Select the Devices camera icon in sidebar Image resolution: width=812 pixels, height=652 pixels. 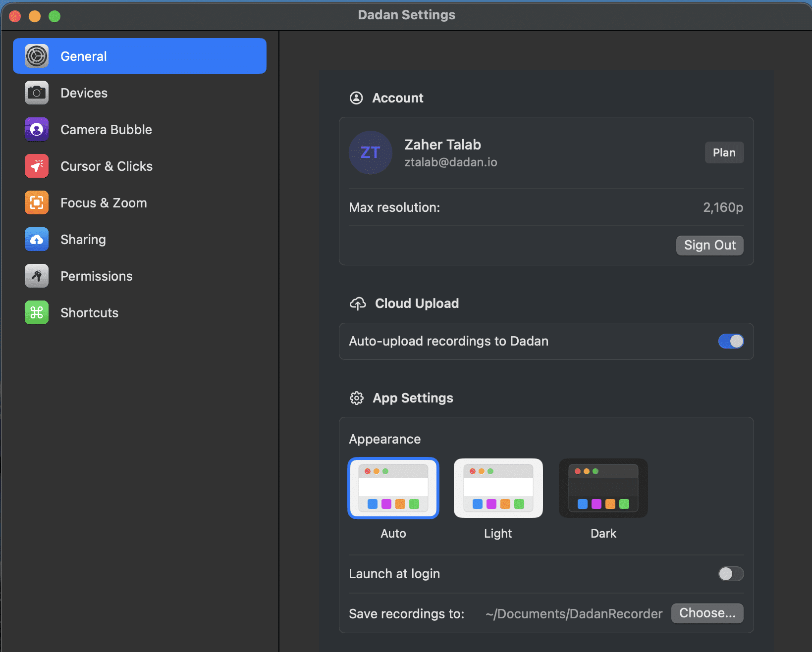tap(36, 93)
